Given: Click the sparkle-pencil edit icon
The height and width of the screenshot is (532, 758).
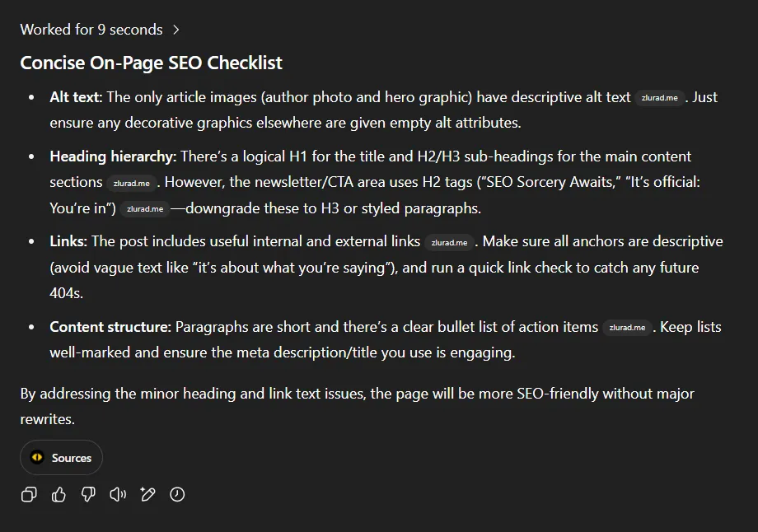Looking at the screenshot, I should (x=147, y=494).
